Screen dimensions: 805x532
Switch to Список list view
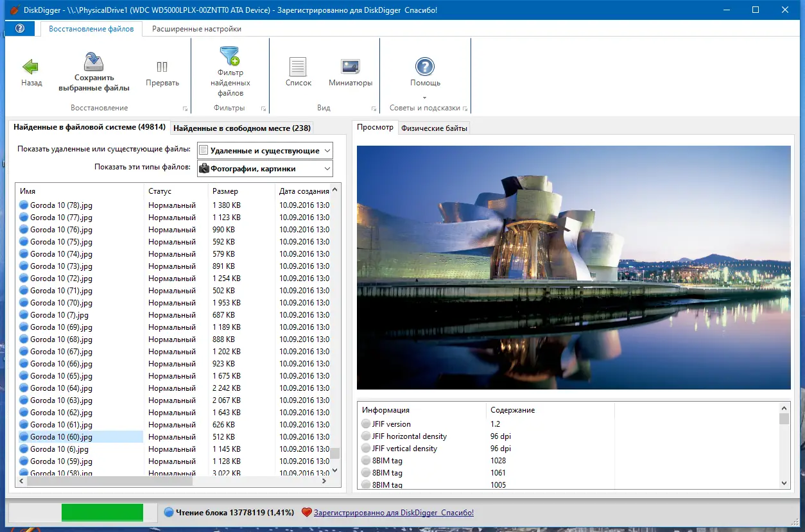298,67
